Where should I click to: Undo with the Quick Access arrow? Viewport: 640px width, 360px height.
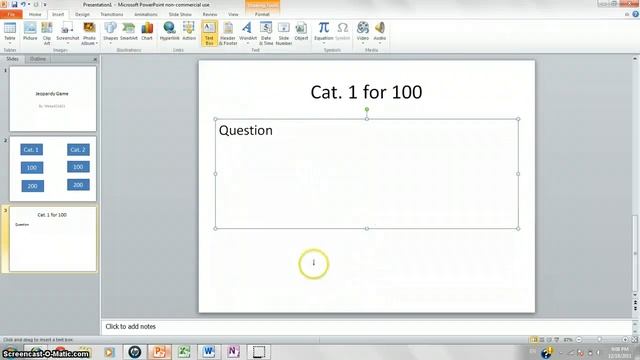(x=23, y=4)
